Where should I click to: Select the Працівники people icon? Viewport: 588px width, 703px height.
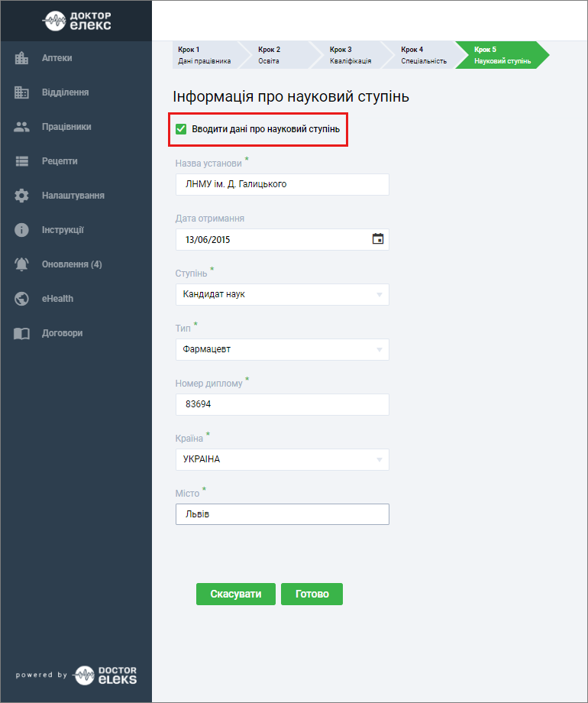point(21,127)
